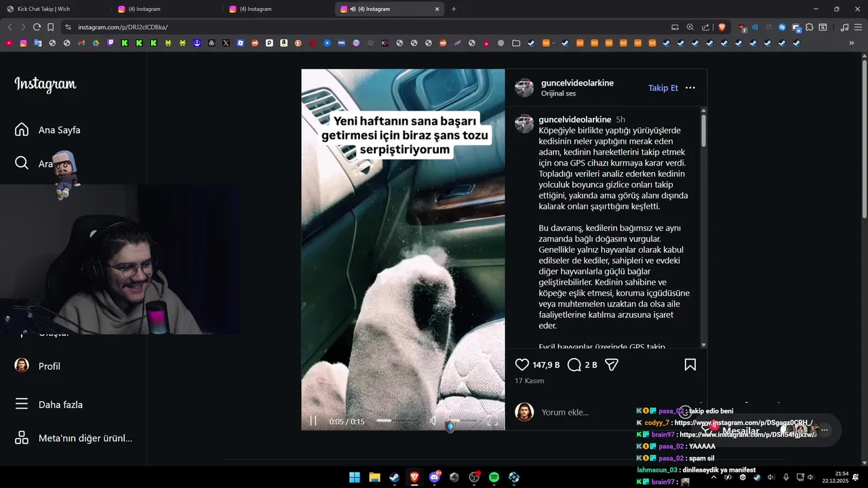Open comments with speech bubble icon
The height and width of the screenshot is (488, 868).
click(574, 365)
